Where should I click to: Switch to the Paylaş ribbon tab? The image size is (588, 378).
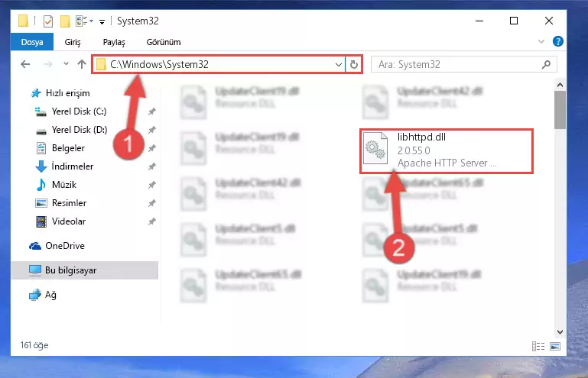coord(114,42)
